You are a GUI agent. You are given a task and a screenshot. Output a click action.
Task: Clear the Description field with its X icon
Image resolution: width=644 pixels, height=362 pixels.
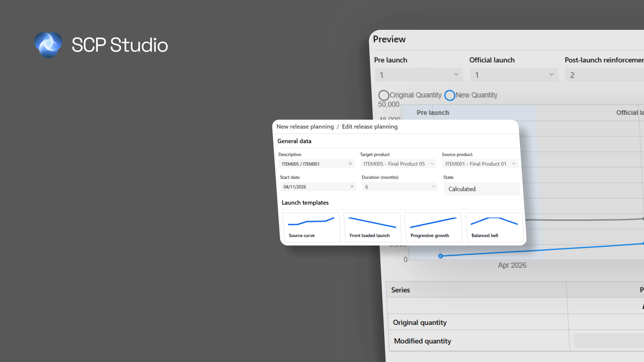pos(350,164)
